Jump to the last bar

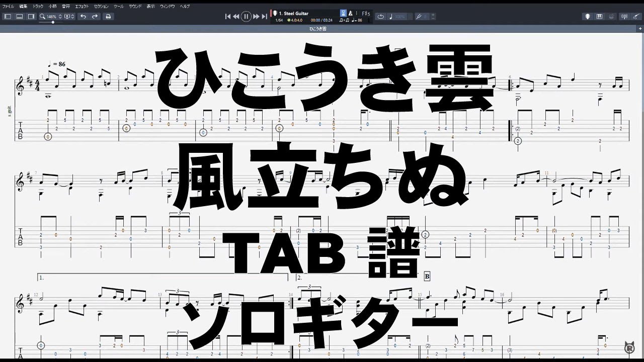pyautogui.click(x=264, y=17)
